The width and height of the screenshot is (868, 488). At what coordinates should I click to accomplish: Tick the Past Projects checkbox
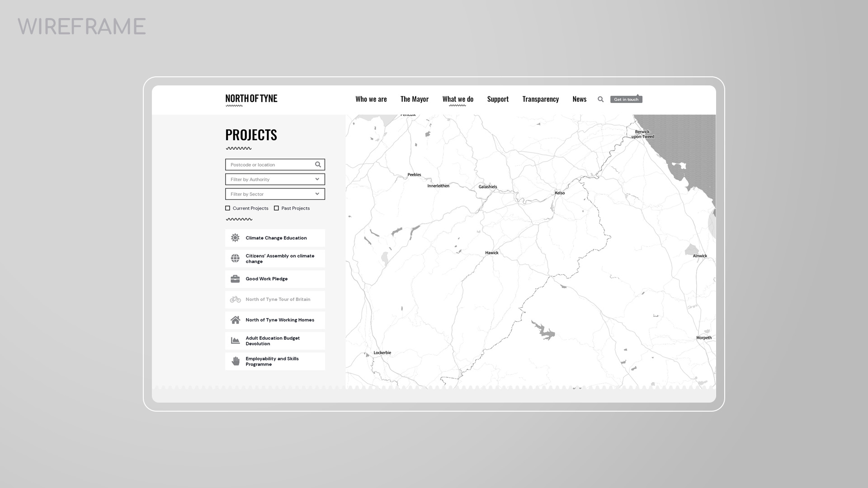pyautogui.click(x=276, y=208)
